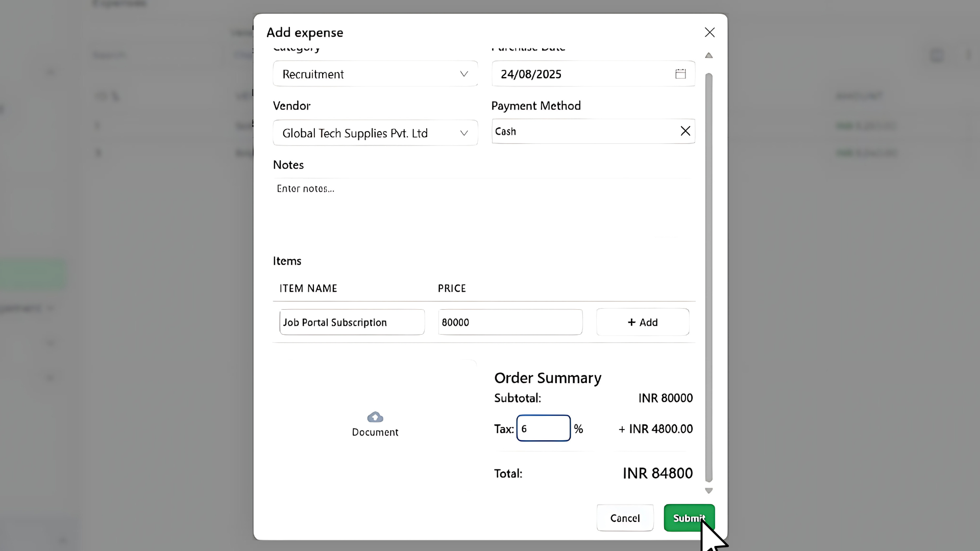The image size is (980, 551).
Task: Open the calendar picker for Purchase Date
Action: 680,74
